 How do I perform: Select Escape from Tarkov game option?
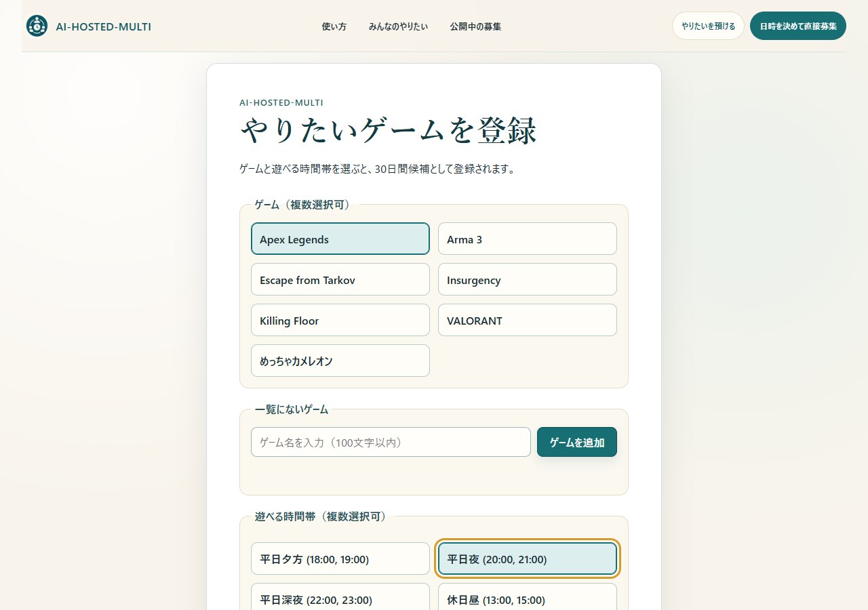tap(340, 279)
